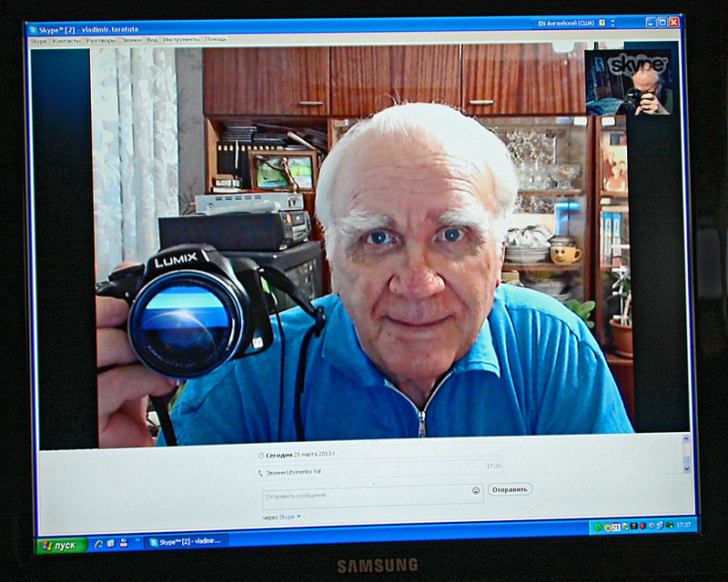Launch Internet Explorer from Quick Launch
This screenshot has height=582, width=728.
point(98,544)
